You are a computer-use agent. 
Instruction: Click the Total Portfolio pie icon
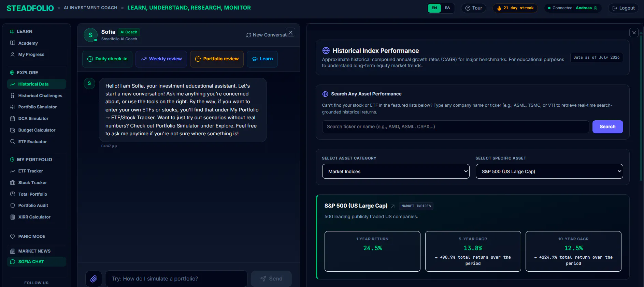[x=13, y=194]
